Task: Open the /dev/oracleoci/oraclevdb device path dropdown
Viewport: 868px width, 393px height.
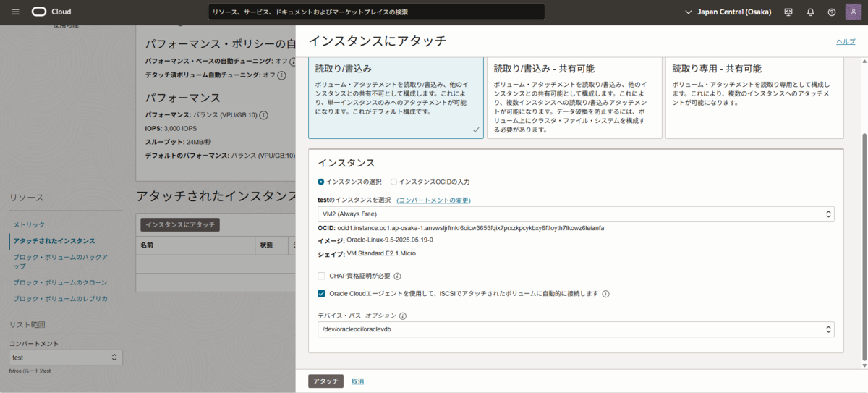Action: [576, 329]
